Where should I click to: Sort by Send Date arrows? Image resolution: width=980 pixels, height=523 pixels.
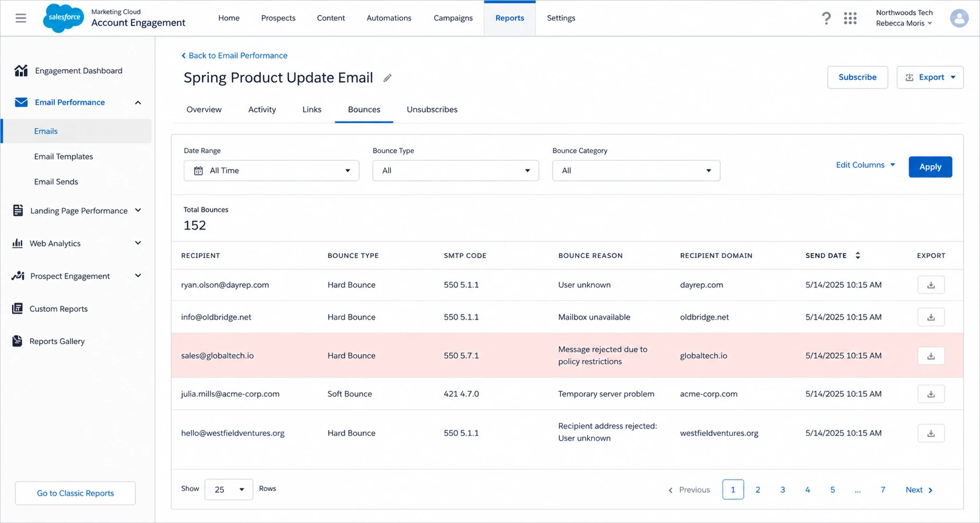click(x=857, y=256)
